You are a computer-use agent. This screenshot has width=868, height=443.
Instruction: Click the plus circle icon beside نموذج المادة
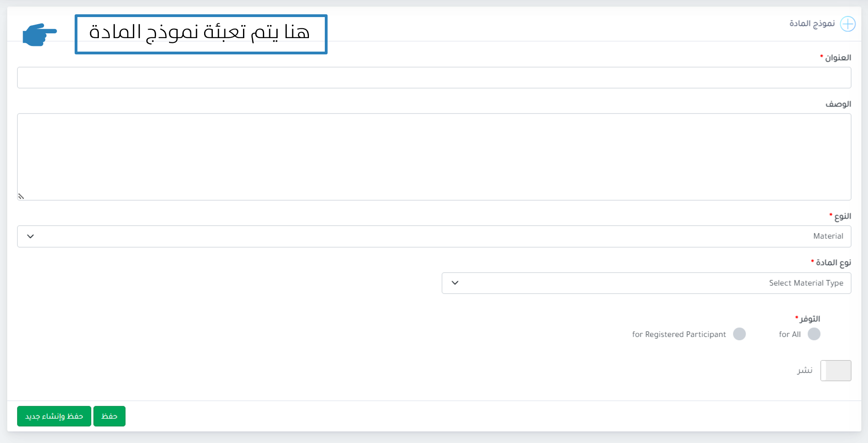coord(848,24)
